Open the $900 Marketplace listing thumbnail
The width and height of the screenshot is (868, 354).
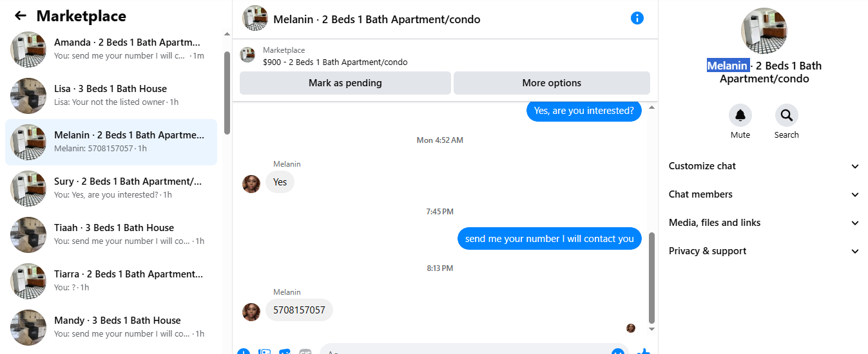click(x=247, y=55)
